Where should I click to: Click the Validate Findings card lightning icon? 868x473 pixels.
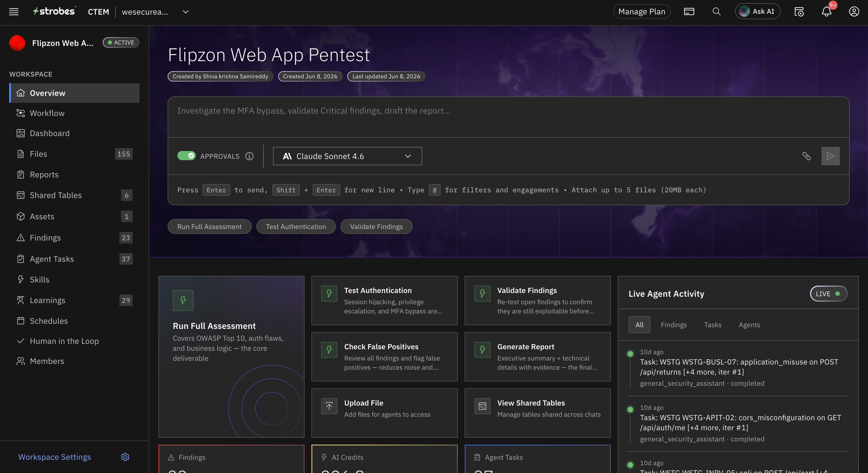click(483, 293)
